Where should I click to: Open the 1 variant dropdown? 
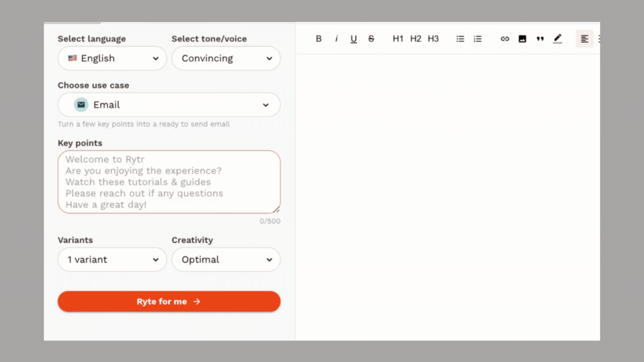(112, 259)
